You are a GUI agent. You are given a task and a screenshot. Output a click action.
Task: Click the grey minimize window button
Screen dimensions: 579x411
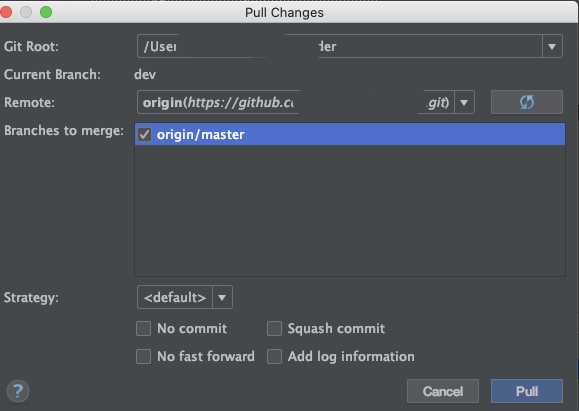tap(26, 12)
